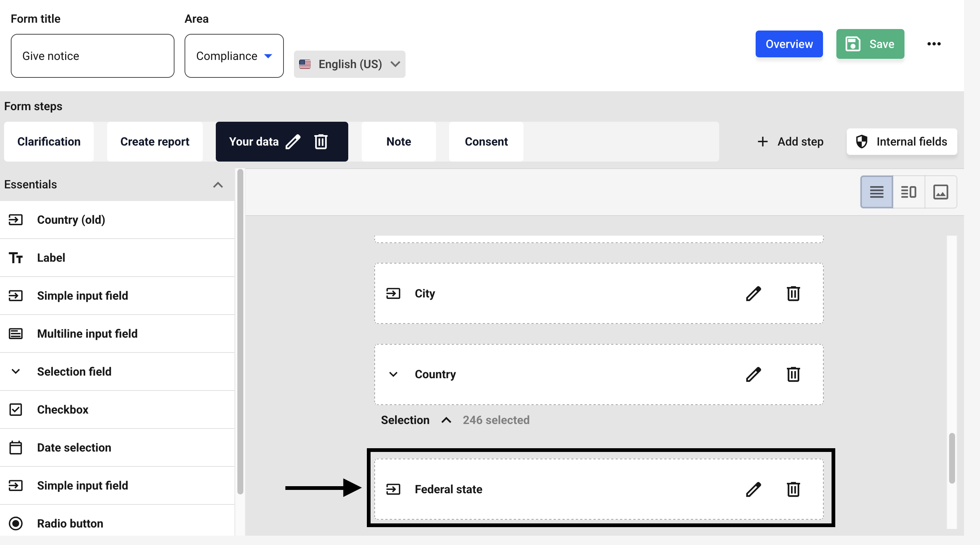Switch to full-width list layout view

tap(877, 192)
